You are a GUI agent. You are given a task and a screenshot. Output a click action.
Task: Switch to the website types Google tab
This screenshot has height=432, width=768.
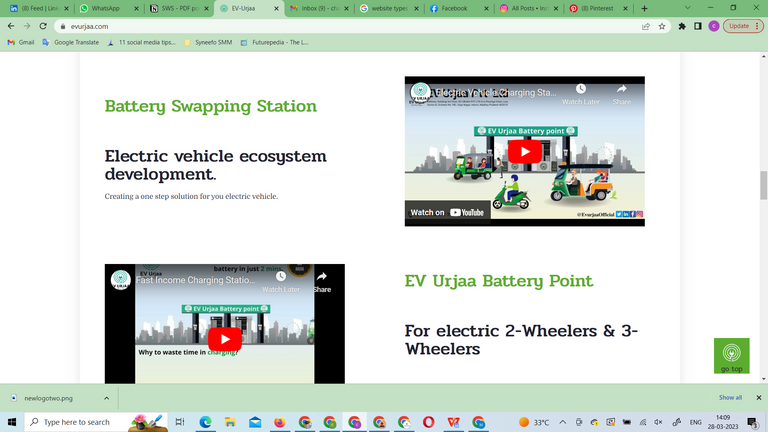click(388, 8)
